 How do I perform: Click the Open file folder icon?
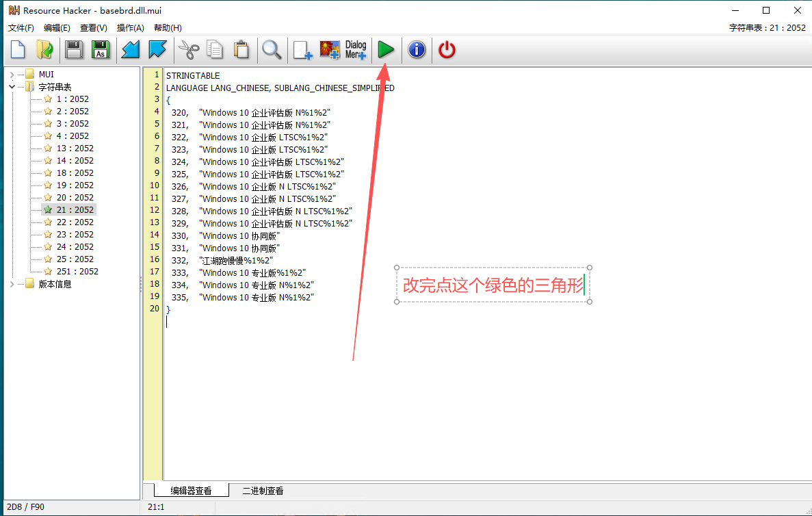coord(44,50)
